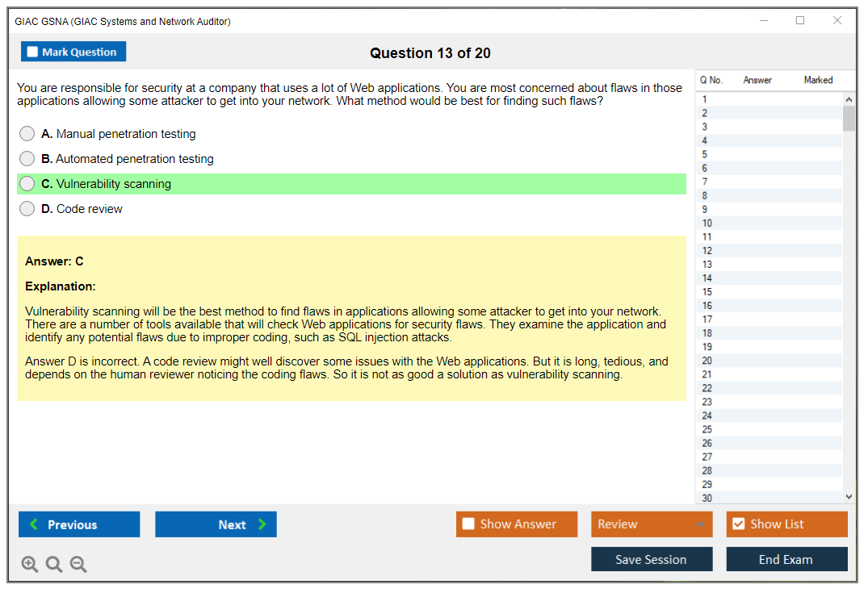Viewport: 868px width, 593px height.
Task: Tick the Mark Question checkbox
Action: coord(32,52)
